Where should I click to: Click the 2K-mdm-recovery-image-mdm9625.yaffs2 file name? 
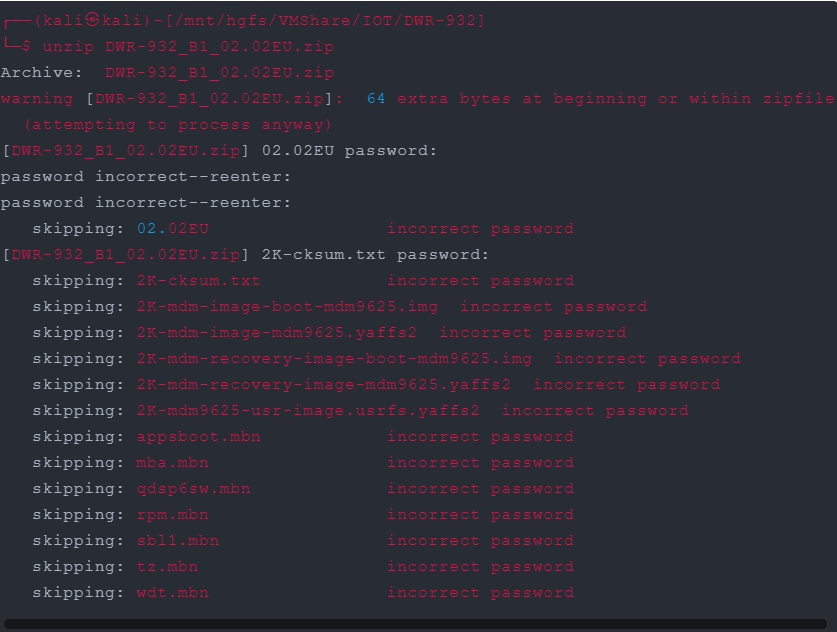click(323, 385)
